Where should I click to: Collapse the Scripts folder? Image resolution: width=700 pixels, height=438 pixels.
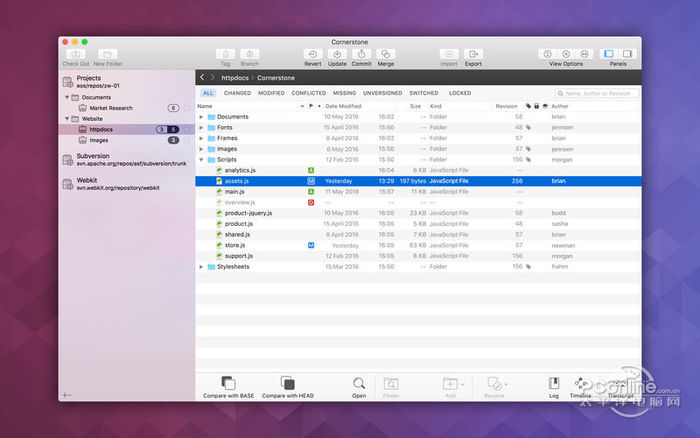pyautogui.click(x=201, y=160)
